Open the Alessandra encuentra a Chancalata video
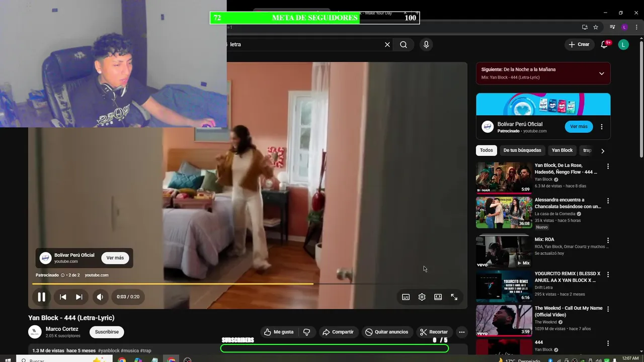 point(504,212)
